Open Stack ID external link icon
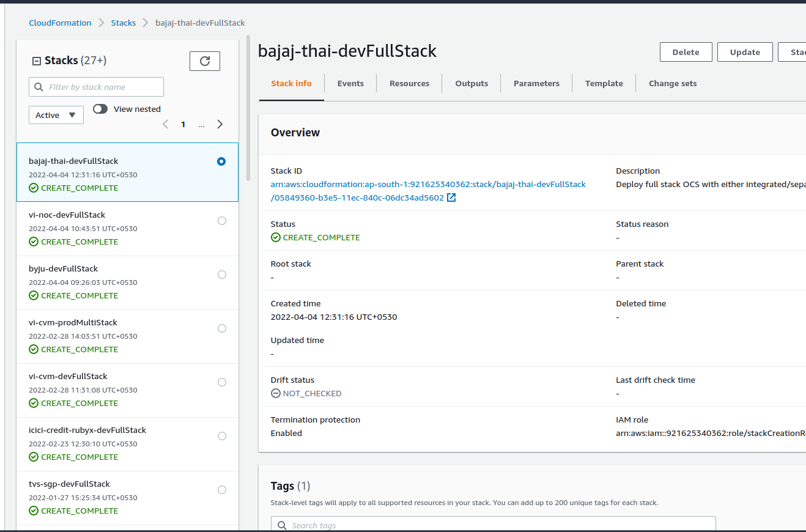The image size is (806, 532). pyautogui.click(x=451, y=198)
